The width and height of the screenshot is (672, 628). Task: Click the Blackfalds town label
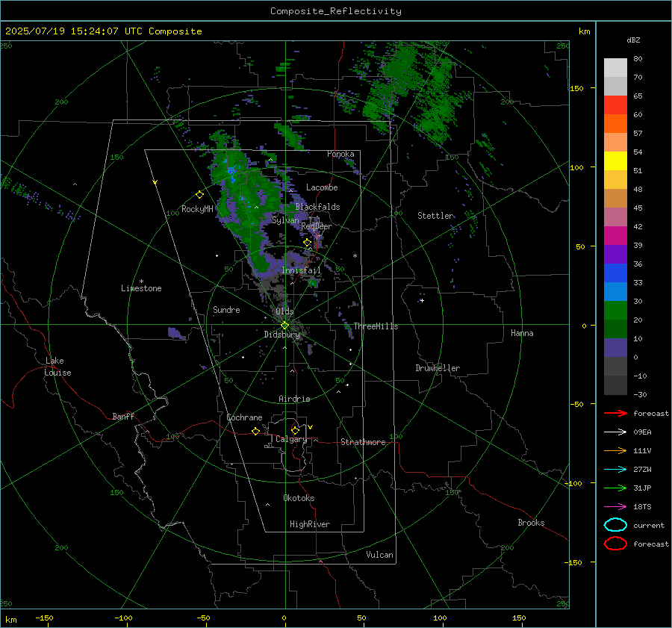(x=317, y=207)
